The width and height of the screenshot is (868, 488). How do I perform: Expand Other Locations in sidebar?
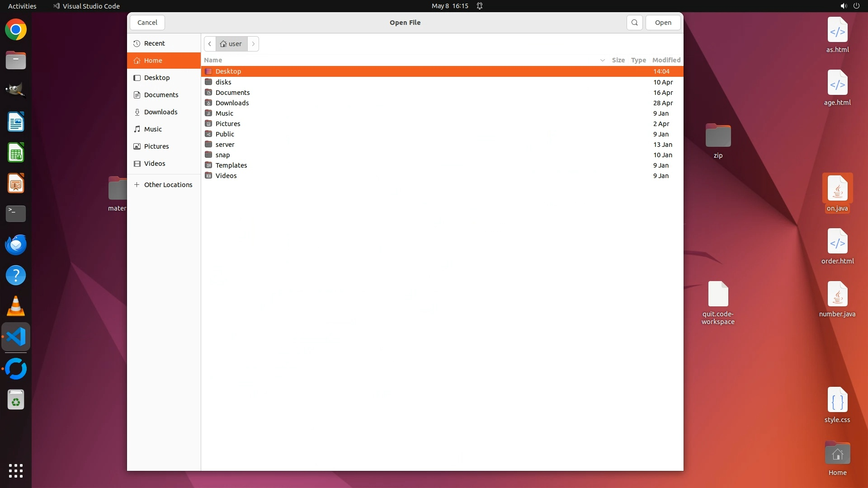(x=168, y=185)
